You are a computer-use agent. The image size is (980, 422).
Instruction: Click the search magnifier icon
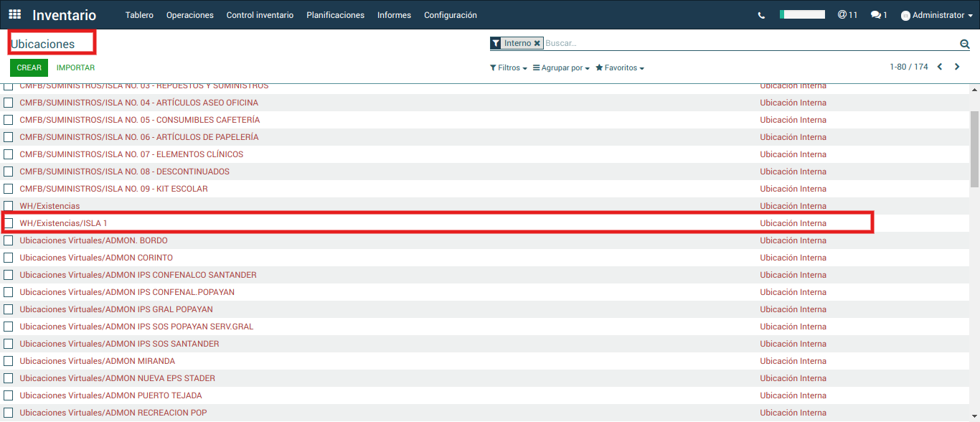(x=965, y=44)
